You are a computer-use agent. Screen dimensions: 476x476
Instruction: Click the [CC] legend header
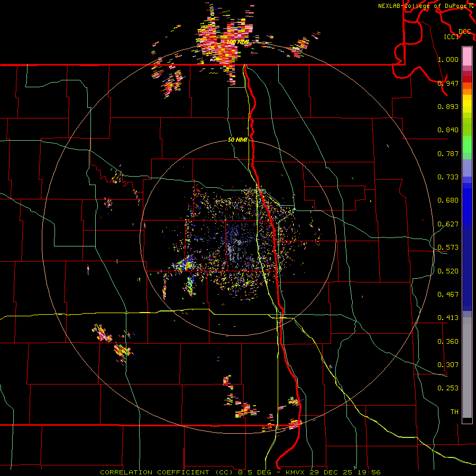pyautogui.click(x=452, y=36)
